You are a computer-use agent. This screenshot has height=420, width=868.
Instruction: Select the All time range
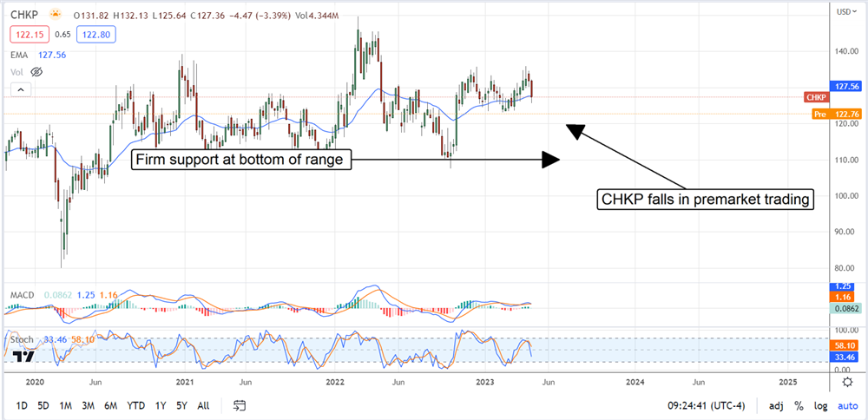[x=203, y=405]
